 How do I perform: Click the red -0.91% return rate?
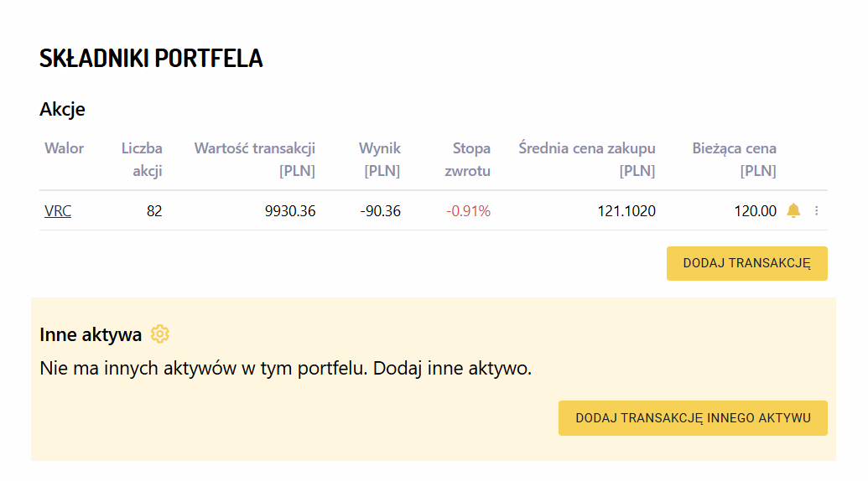click(x=468, y=211)
